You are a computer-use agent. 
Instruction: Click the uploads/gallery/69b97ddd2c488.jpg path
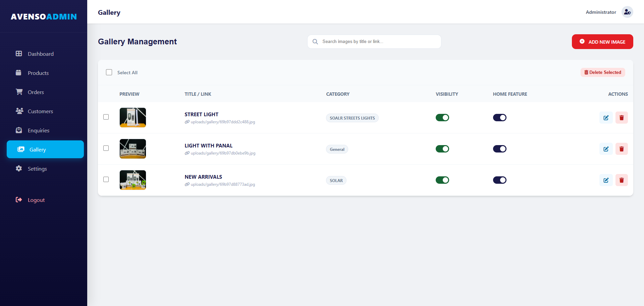pos(223,122)
